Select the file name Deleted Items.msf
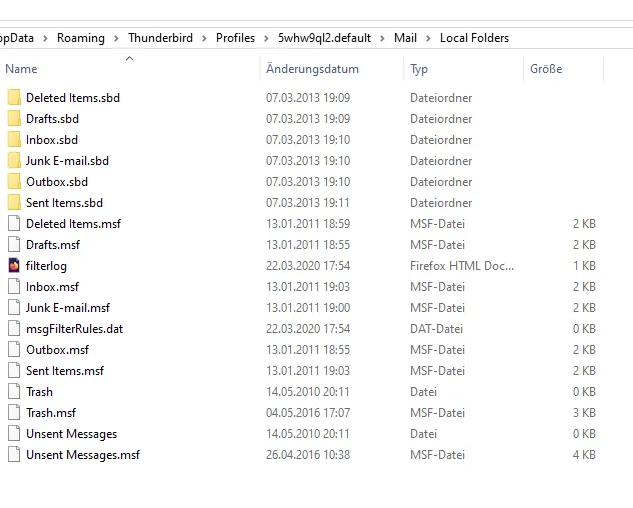 coord(73,224)
